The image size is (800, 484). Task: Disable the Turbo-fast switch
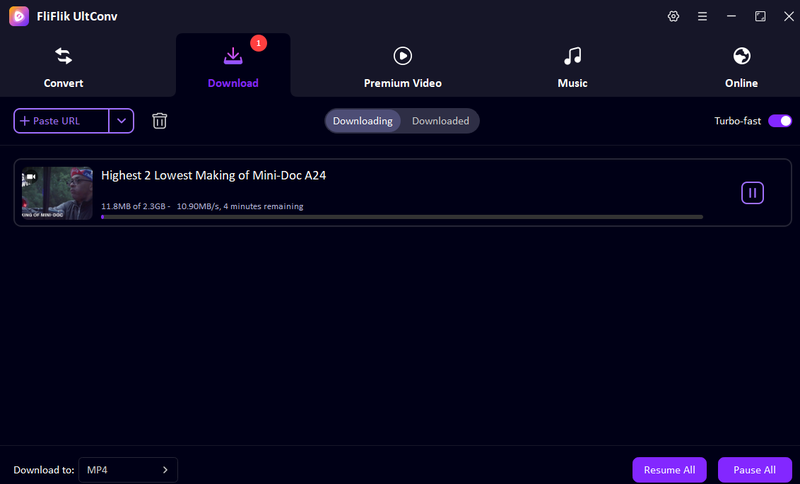click(x=780, y=121)
